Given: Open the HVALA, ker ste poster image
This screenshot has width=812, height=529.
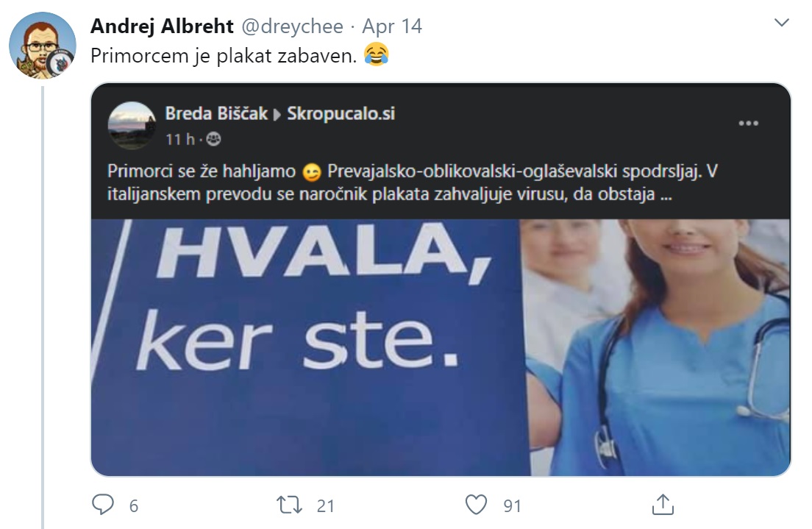Looking at the screenshot, I should click(x=441, y=347).
